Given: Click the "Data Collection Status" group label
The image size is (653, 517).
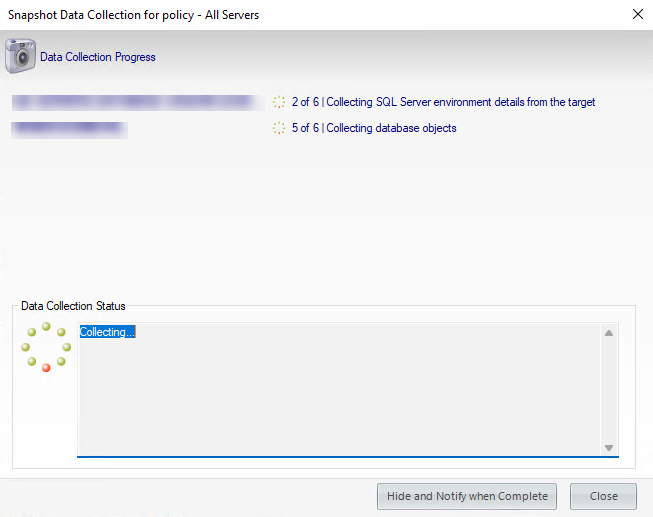Looking at the screenshot, I should point(73,306).
